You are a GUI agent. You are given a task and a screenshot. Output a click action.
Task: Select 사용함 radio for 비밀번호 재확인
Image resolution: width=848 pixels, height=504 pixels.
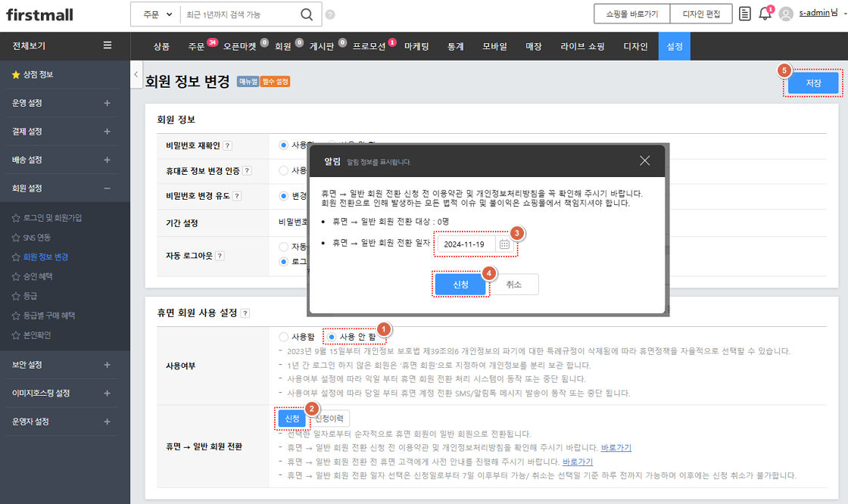(x=284, y=145)
